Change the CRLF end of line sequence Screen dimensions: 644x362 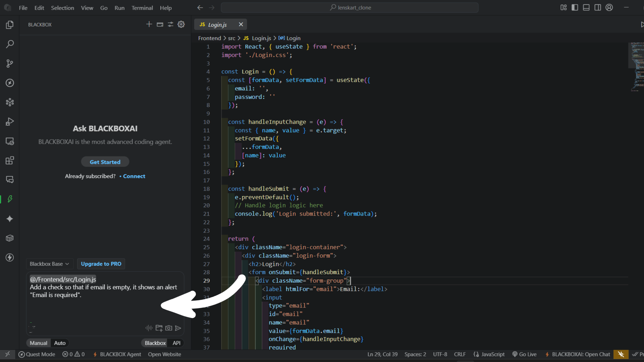[460, 354]
